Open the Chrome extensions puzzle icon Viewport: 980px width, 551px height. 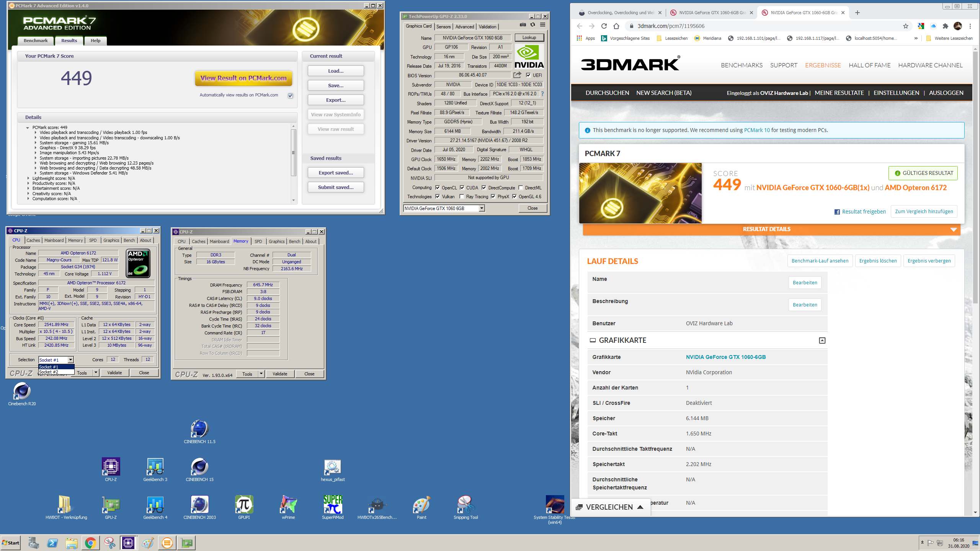945,26
